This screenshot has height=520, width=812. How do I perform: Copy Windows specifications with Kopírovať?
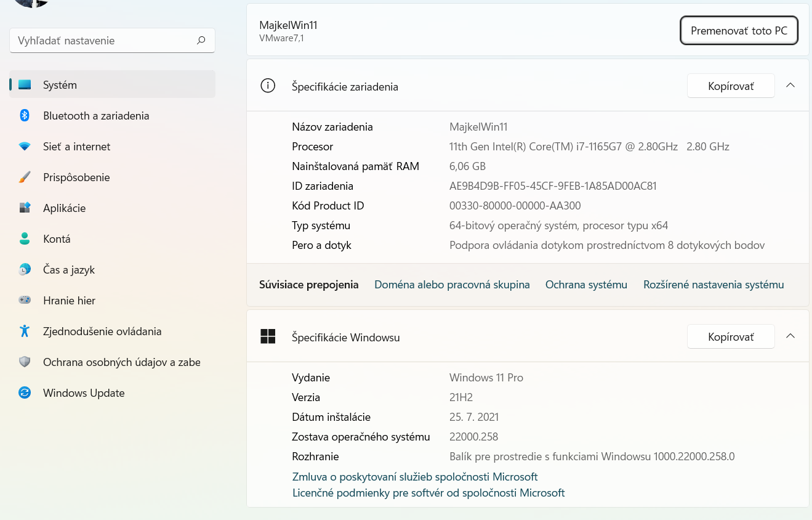coord(730,337)
